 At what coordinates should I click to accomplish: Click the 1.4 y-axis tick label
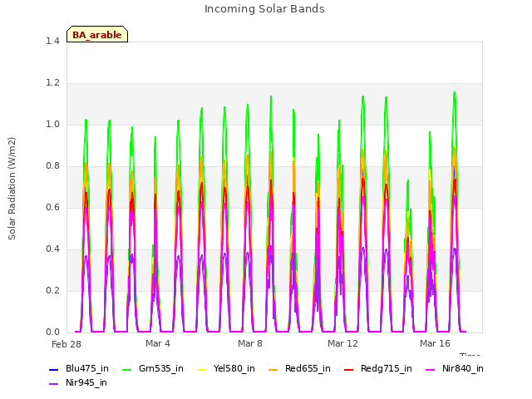(52, 41)
